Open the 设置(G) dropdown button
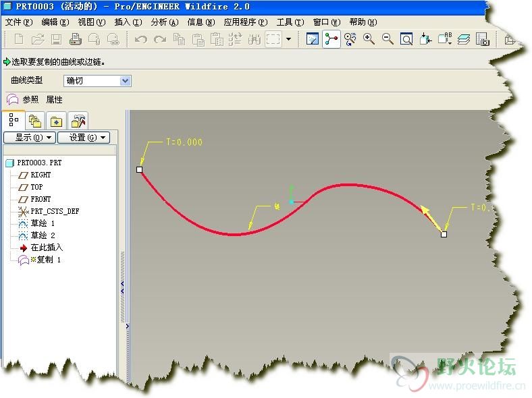This screenshot has height=398, width=532. [84, 138]
